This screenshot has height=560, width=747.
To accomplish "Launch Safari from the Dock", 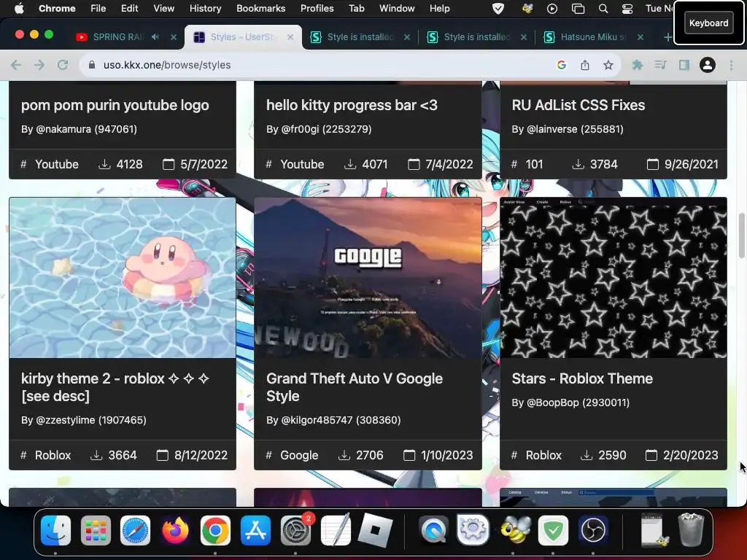I will 135,530.
